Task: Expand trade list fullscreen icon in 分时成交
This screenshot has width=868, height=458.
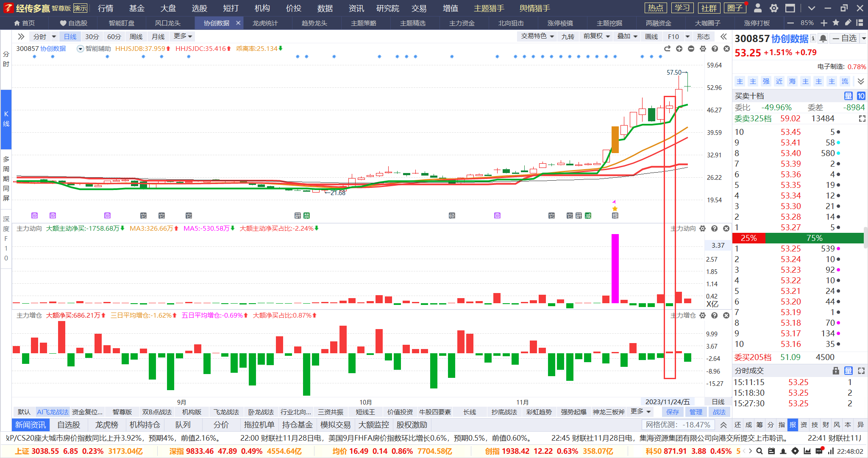Action: tap(861, 371)
